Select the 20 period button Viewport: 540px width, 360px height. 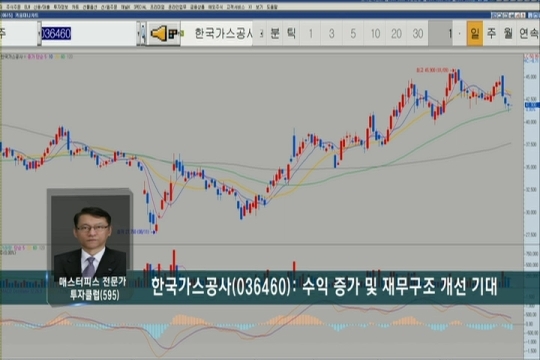click(396, 33)
